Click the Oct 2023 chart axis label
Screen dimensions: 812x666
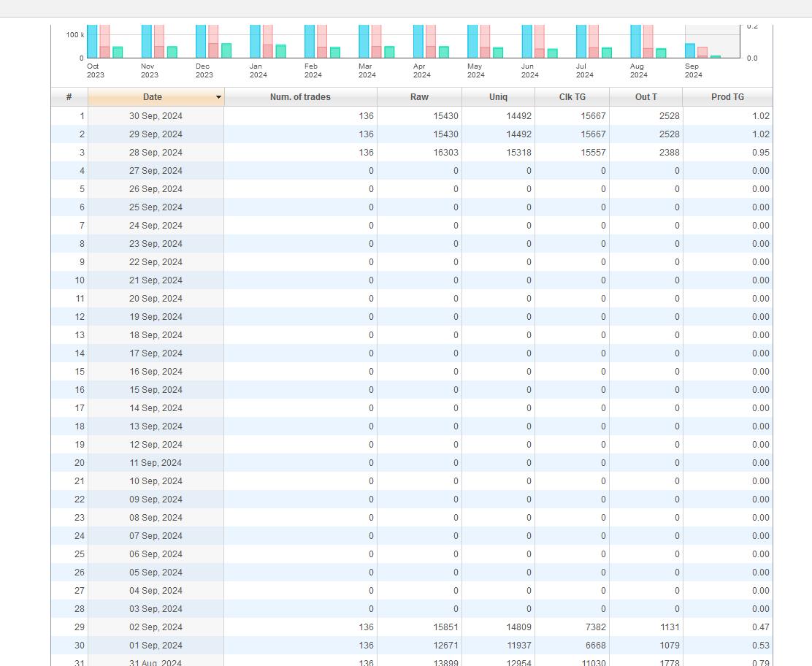click(95, 70)
